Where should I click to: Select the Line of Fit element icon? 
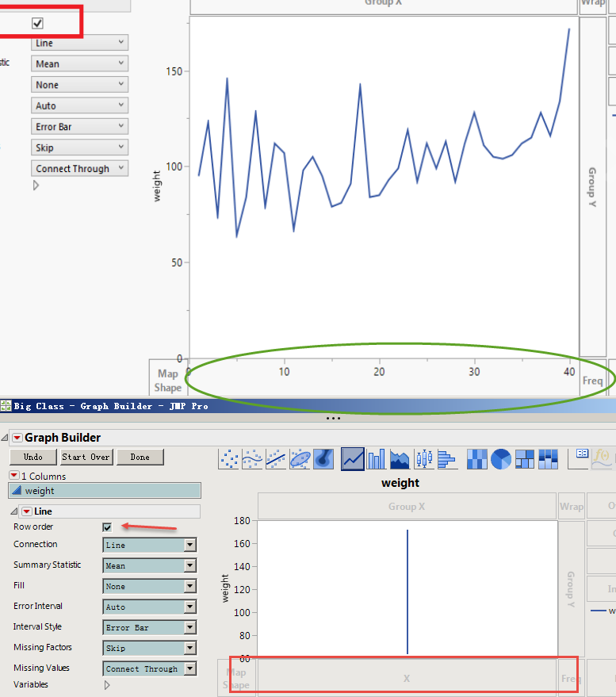click(x=276, y=459)
